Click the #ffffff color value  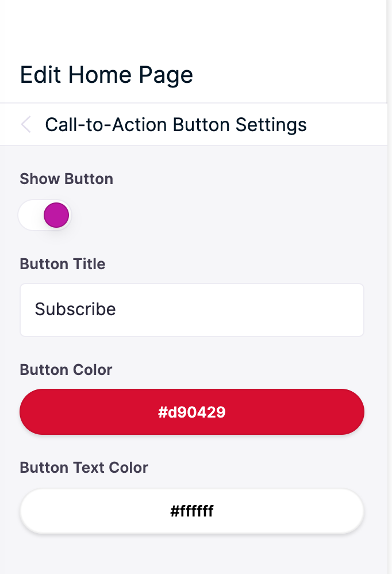coord(192,511)
